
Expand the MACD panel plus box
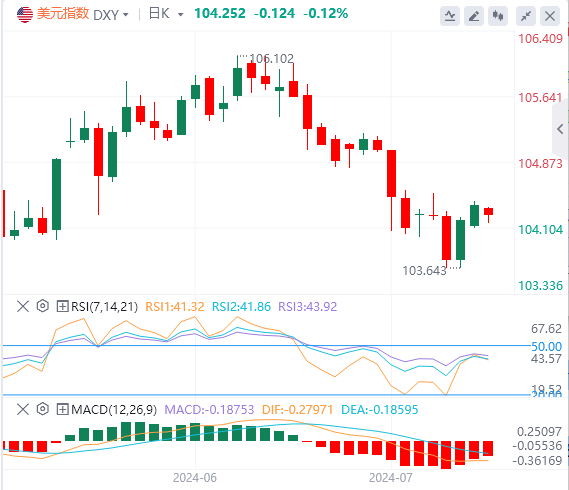[x=62, y=409]
